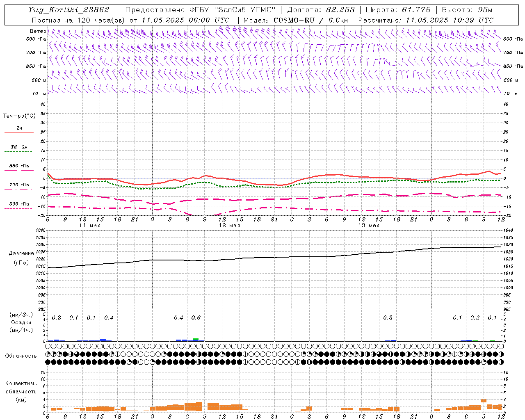Click the (мм/1ч.) precipitation unit label
Screen dimensions: 525x420
click(x=21, y=330)
